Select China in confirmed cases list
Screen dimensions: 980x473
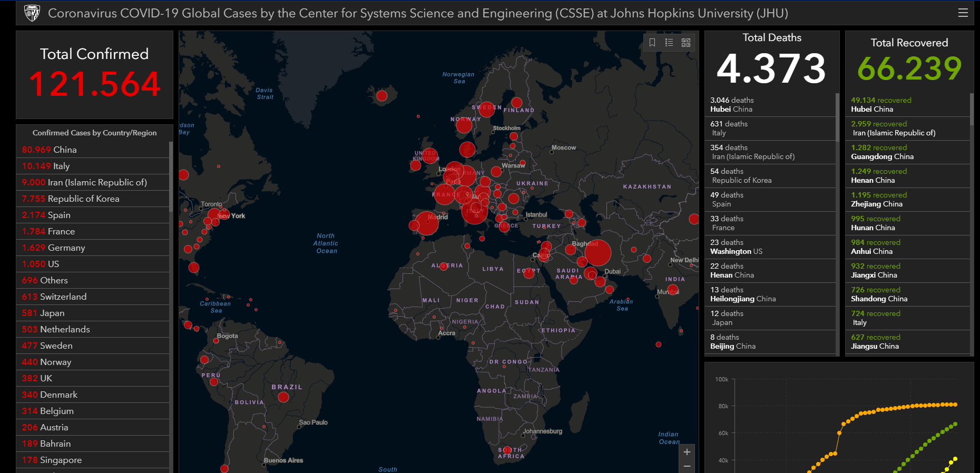[93, 150]
